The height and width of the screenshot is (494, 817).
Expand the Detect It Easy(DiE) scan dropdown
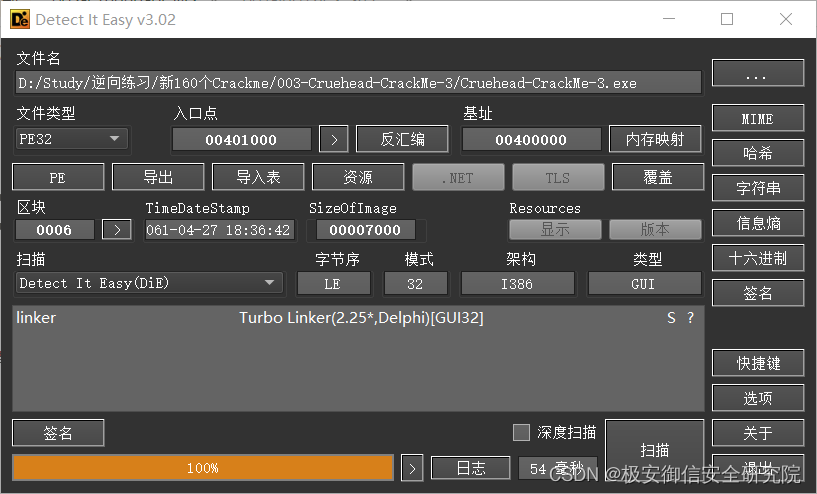149,283
